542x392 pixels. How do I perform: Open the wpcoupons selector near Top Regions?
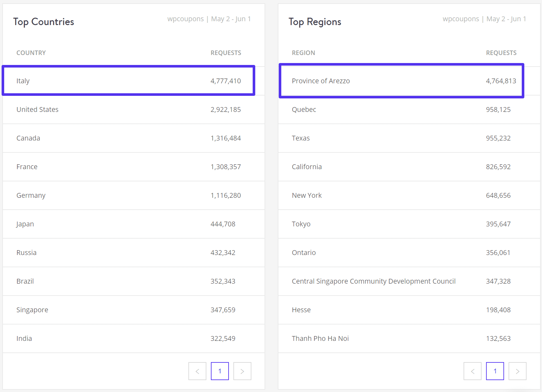click(x=461, y=19)
